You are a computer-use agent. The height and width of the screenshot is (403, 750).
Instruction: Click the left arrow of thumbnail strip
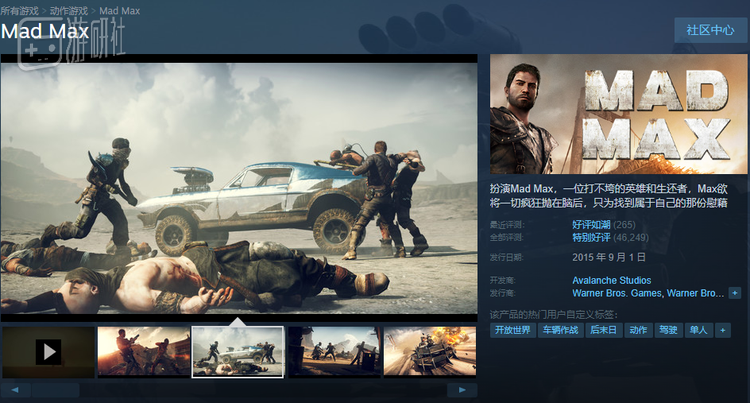[15, 390]
